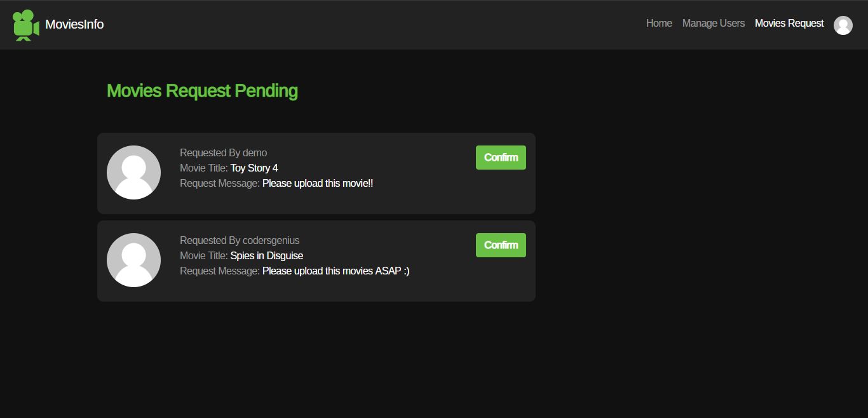Click the Movie Title label in demo's request
The width and height of the screenshot is (868, 418).
[x=203, y=168]
